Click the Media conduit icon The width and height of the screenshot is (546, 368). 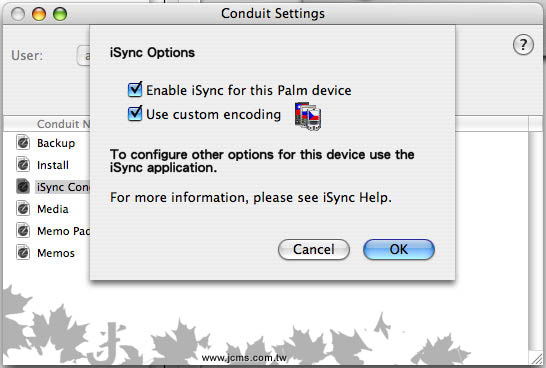tap(23, 209)
